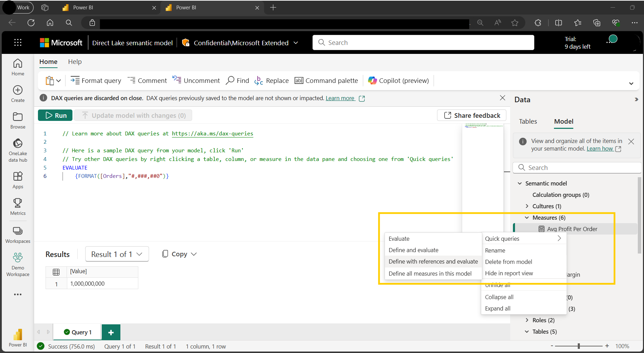This screenshot has height=353, width=644.
Task: Dismiss the DAX queries info banner
Action: [502, 98]
